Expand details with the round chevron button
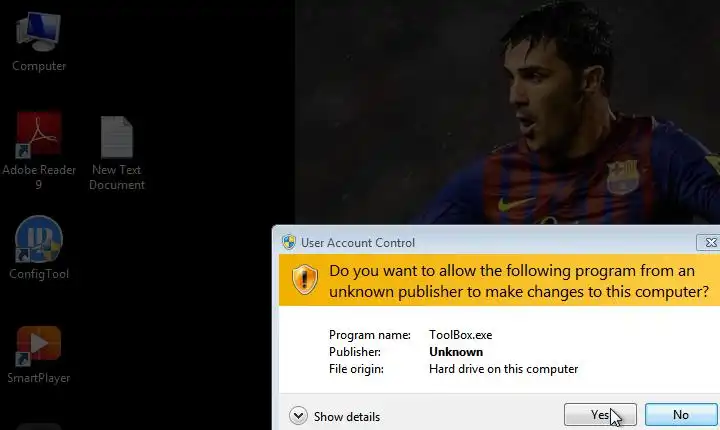This screenshot has width=720, height=430. (298, 416)
